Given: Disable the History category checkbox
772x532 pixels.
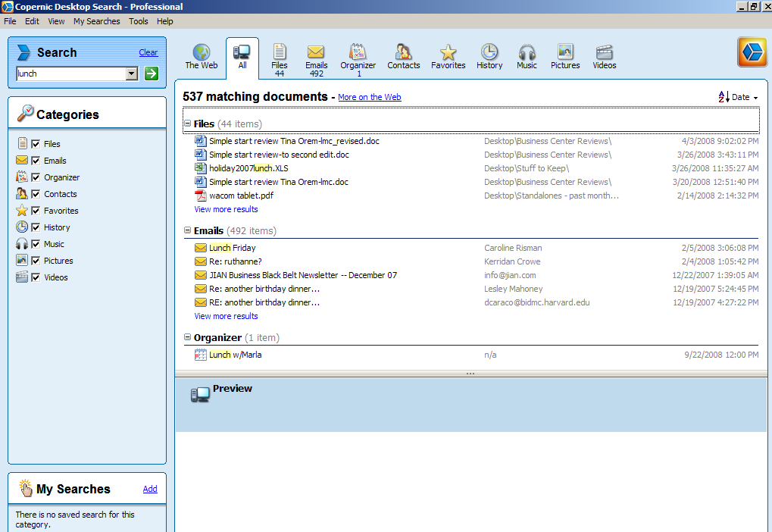Looking at the screenshot, I should 36,227.
